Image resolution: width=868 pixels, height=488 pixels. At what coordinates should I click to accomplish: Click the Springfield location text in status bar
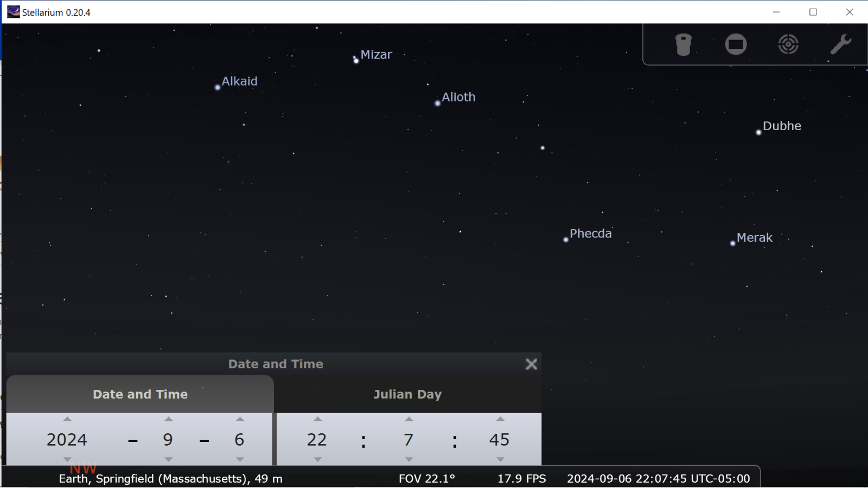[170, 479]
